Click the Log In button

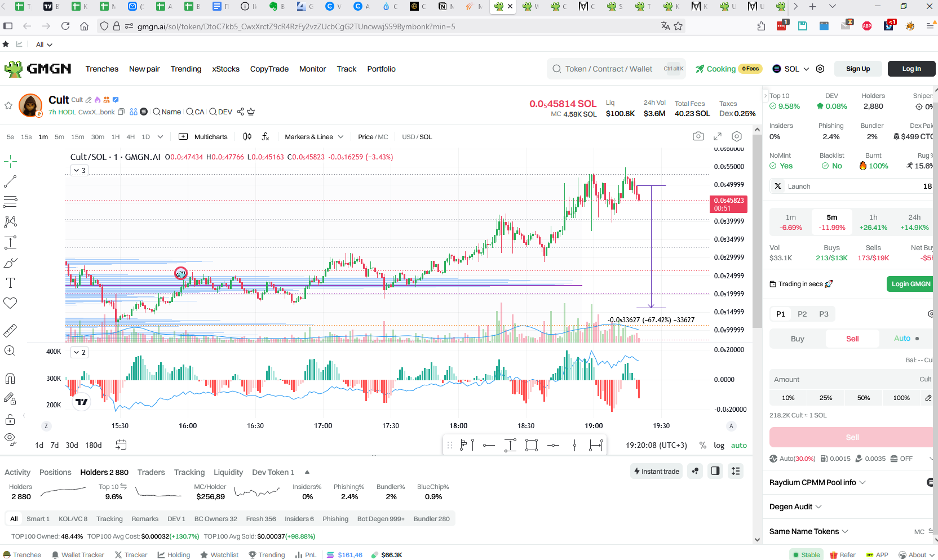(x=912, y=69)
